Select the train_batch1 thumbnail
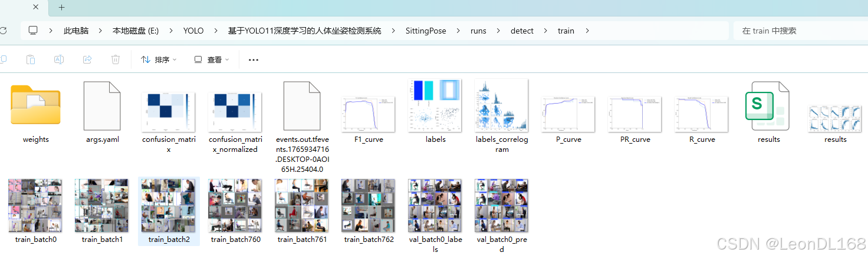 (102, 206)
